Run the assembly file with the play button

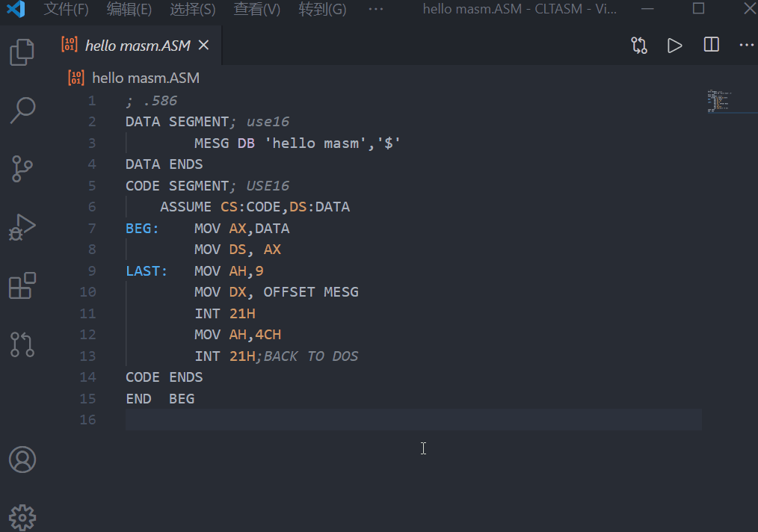(674, 45)
